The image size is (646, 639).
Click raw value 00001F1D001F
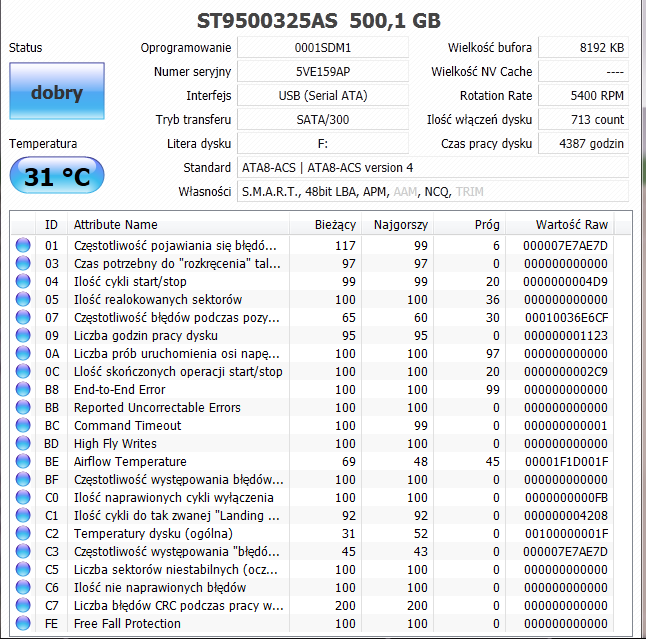point(566,461)
